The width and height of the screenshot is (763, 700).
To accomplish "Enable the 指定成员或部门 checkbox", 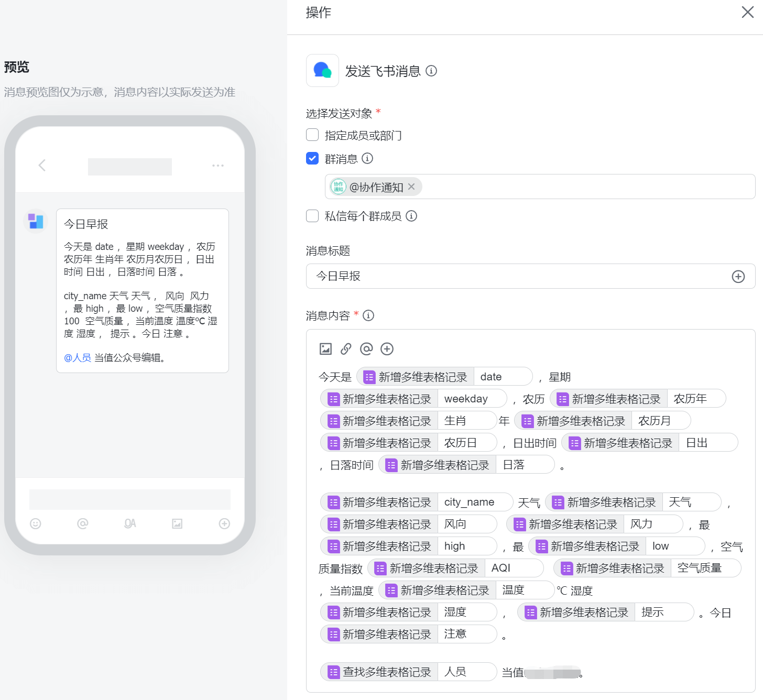I will click(x=312, y=135).
